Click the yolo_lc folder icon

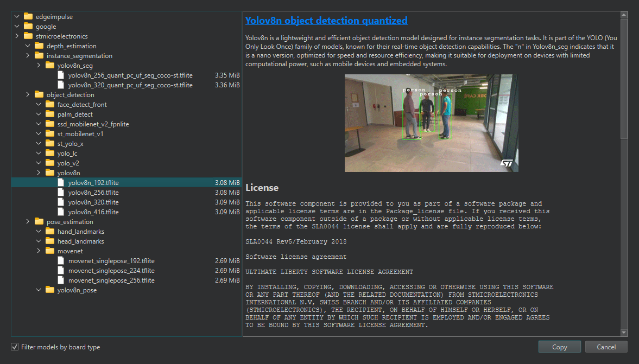click(50, 154)
